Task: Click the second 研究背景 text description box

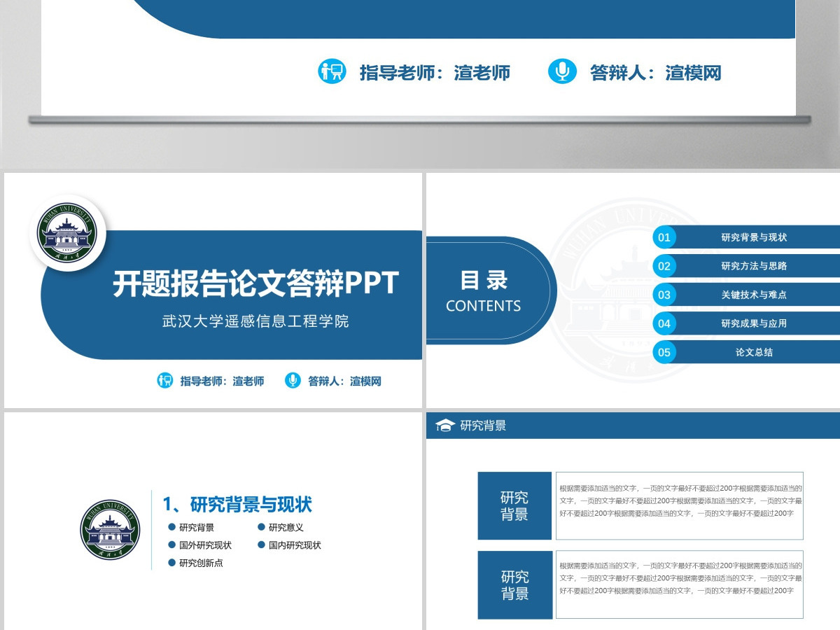Action: click(680, 584)
